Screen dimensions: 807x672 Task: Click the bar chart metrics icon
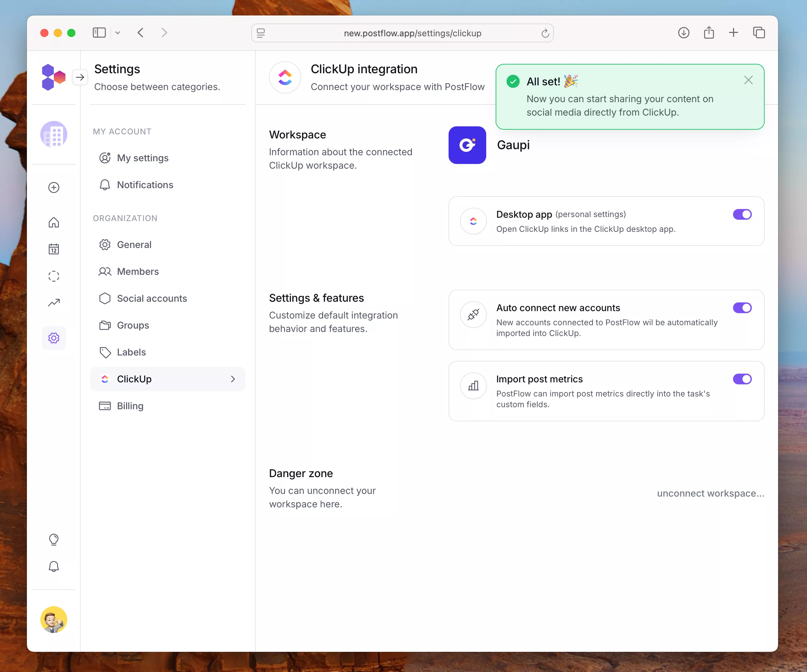tap(473, 385)
